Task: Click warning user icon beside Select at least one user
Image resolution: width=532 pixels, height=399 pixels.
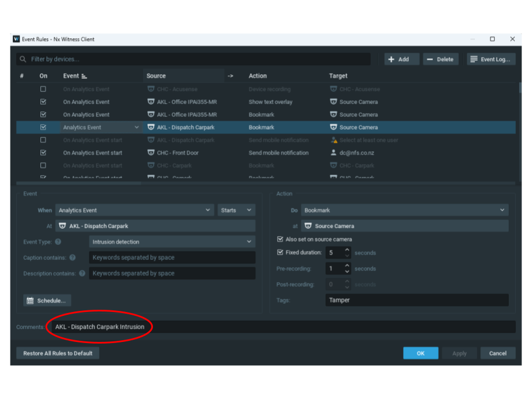Action: 334,140
